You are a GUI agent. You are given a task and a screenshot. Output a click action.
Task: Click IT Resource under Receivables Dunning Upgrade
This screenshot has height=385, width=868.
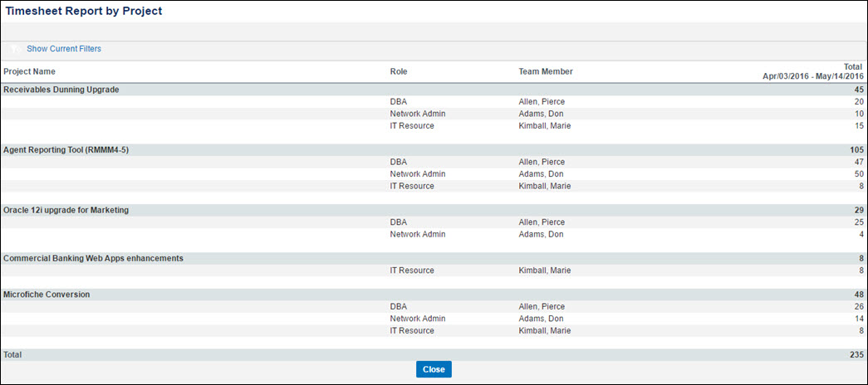point(413,126)
